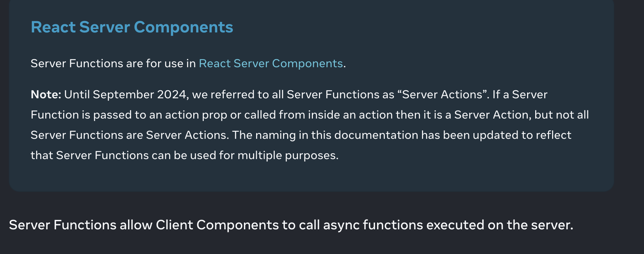The image size is (644, 254).
Task: Click the phrase 'updated to reflect'
Action: [x=522, y=135]
